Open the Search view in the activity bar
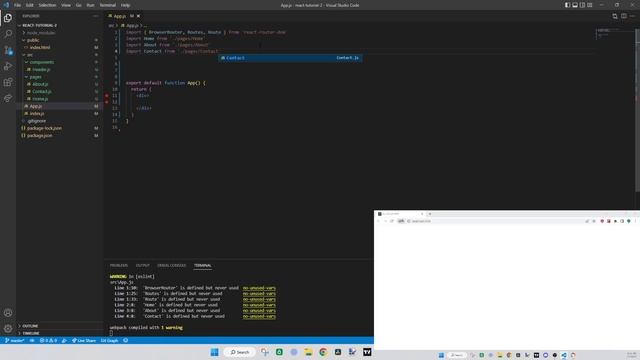This screenshot has height=360, width=640. [8, 34]
